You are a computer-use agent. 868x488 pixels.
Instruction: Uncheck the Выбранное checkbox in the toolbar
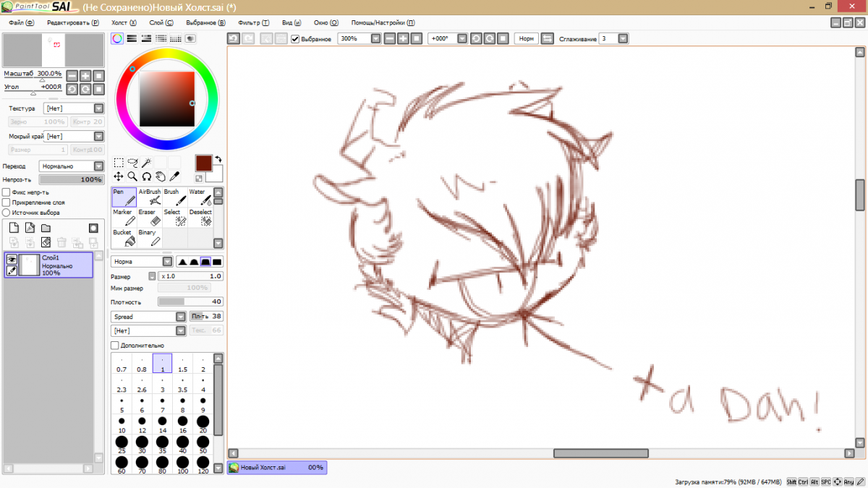(295, 38)
